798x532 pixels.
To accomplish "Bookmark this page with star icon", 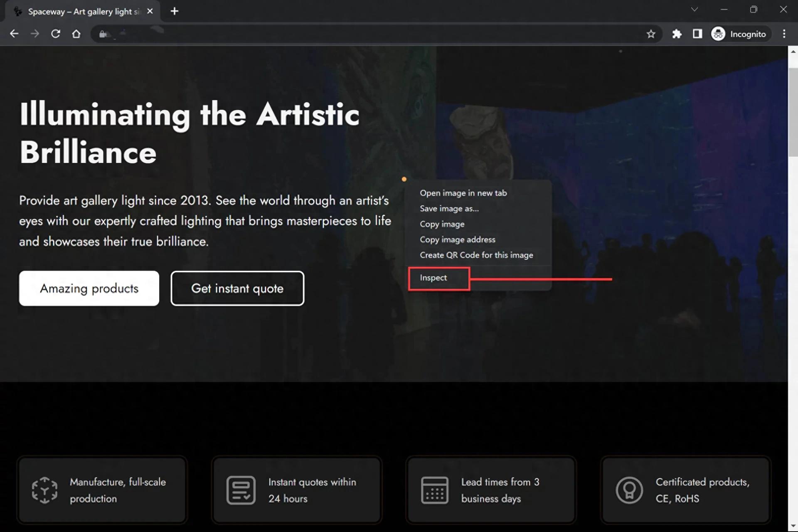I will (651, 34).
